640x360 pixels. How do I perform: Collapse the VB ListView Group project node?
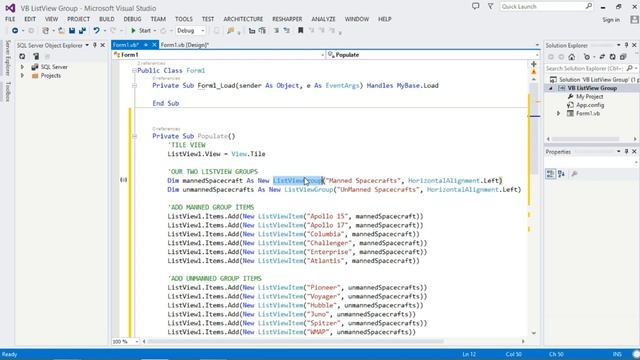point(551,89)
